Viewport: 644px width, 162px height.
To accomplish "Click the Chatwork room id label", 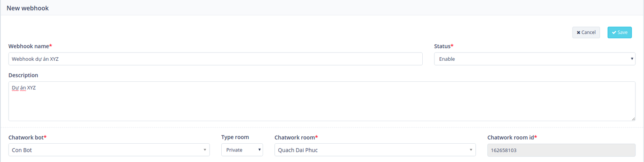I will [511, 137].
